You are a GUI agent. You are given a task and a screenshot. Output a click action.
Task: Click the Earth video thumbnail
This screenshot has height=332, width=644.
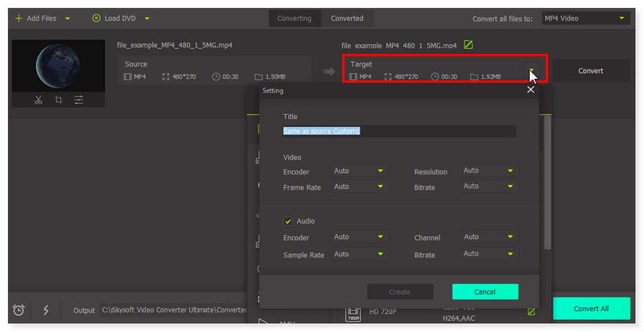coord(58,66)
